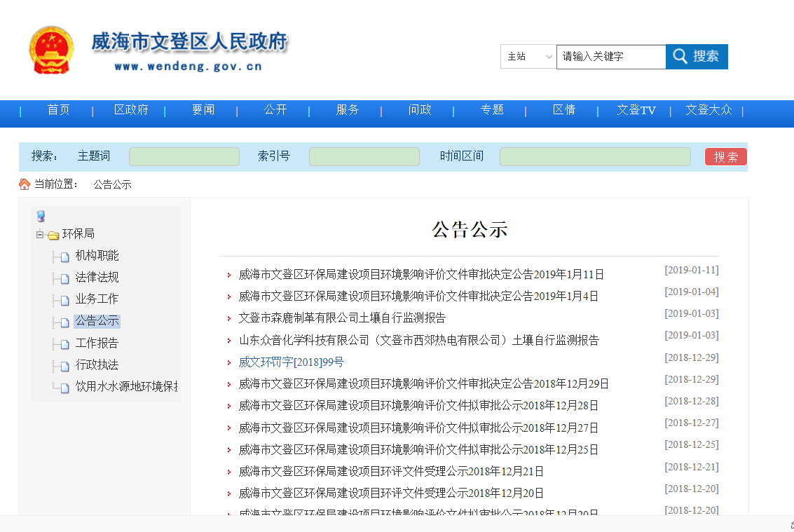Collapse the 环保局 tree node
Screen dimensions: 794x532
40,234
